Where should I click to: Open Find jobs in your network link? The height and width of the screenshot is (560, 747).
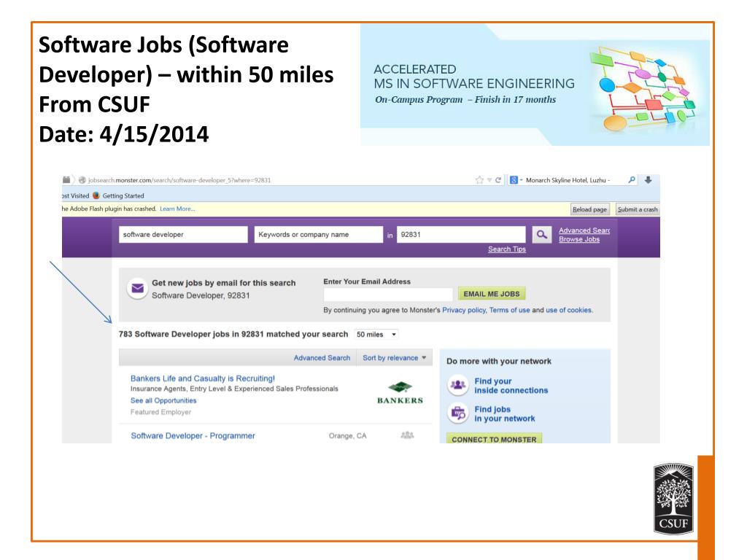click(x=505, y=414)
